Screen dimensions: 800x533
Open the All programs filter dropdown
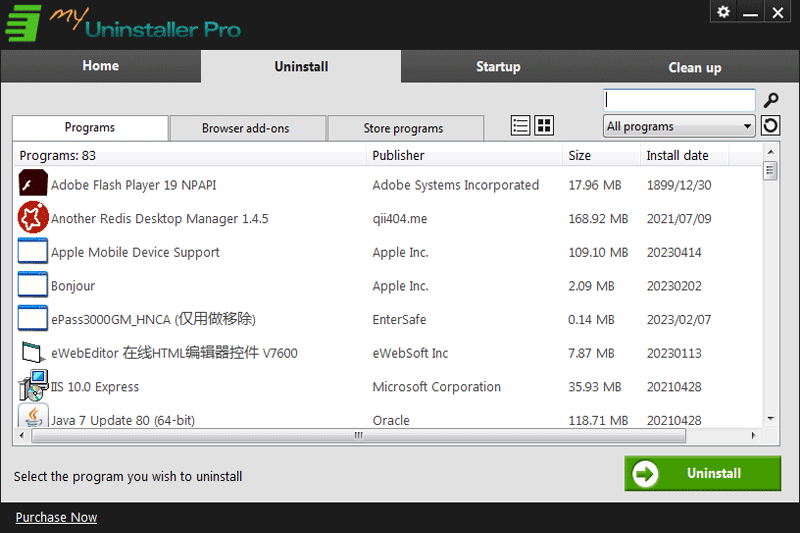pos(679,126)
